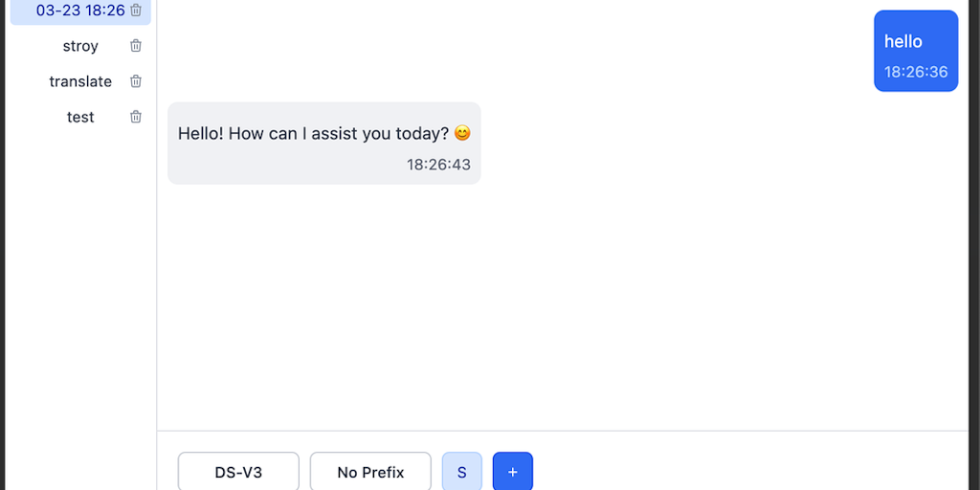Click the 18:26:43 timestamp in the reply bubble
The width and height of the screenshot is (980, 490).
point(438,165)
